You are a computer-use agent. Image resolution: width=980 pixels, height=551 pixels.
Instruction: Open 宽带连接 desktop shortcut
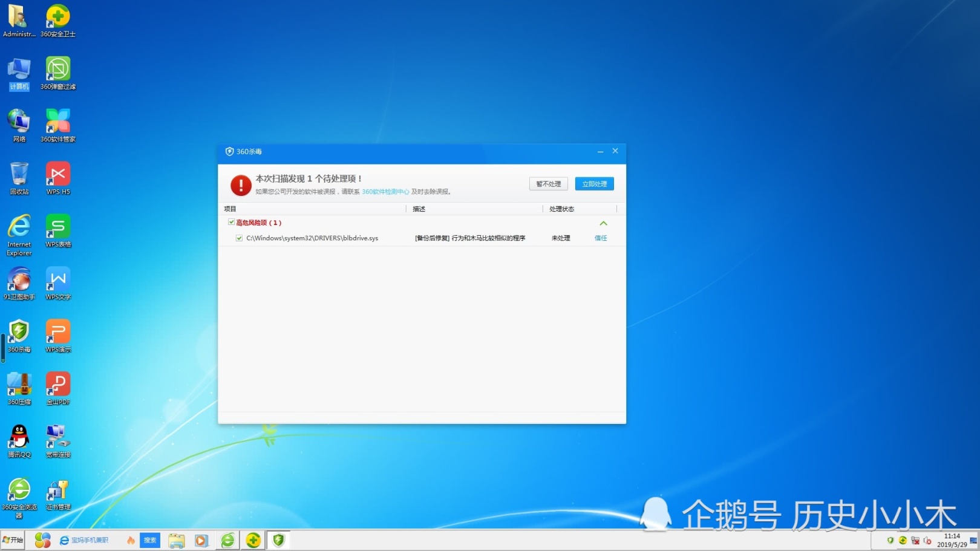(58, 442)
